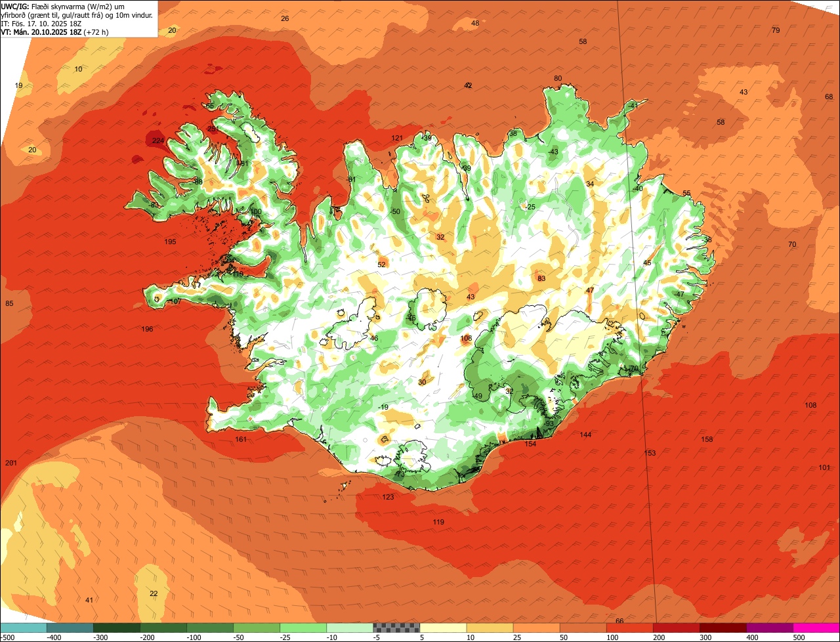Select the -50 to -25 green legend swatch

pyautogui.click(x=257, y=628)
